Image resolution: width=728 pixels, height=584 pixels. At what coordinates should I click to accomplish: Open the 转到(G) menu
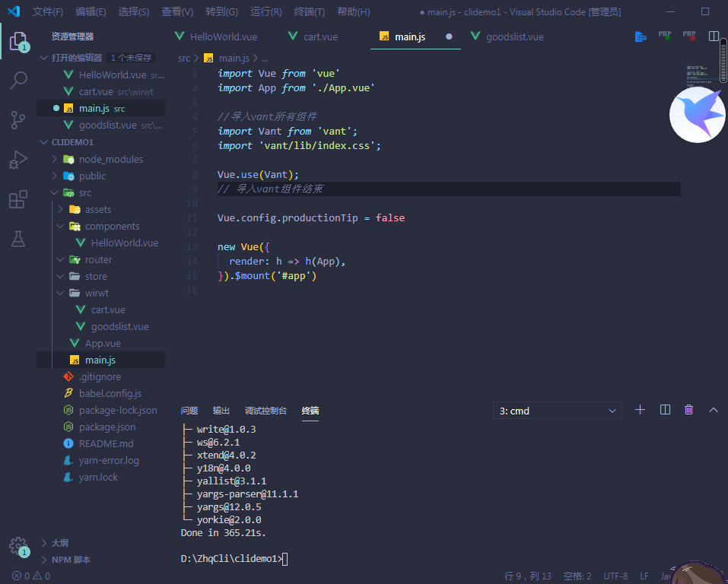[x=222, y=11]
